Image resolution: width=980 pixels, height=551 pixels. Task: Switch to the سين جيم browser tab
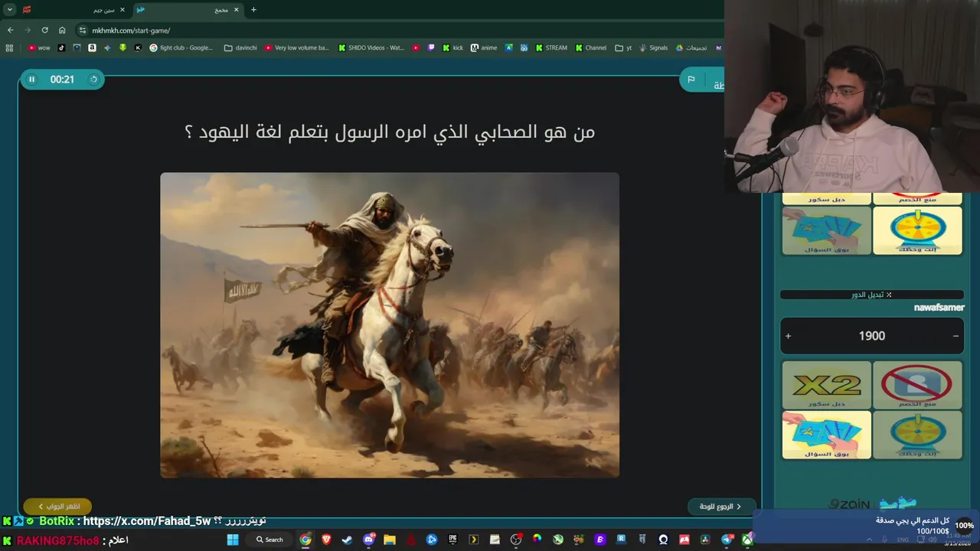coord(73,10)
